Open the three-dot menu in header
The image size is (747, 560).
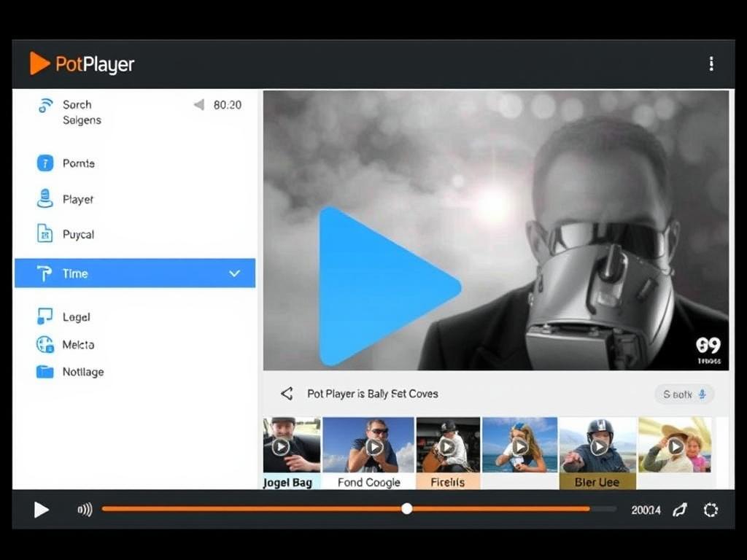point(711,64)
